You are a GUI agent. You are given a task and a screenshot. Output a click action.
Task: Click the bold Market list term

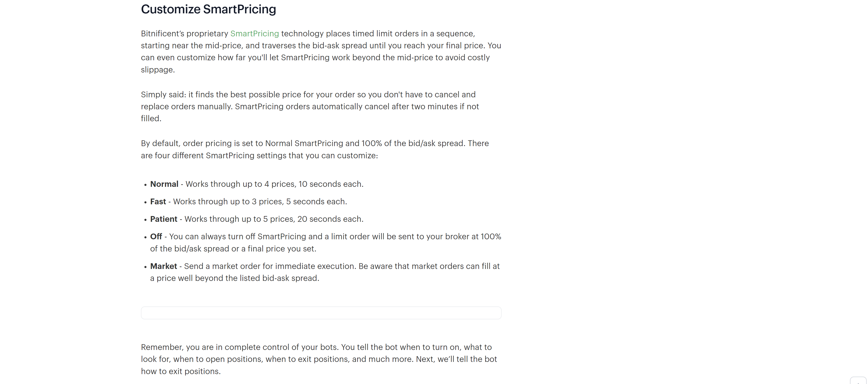(x=164, y=266)
